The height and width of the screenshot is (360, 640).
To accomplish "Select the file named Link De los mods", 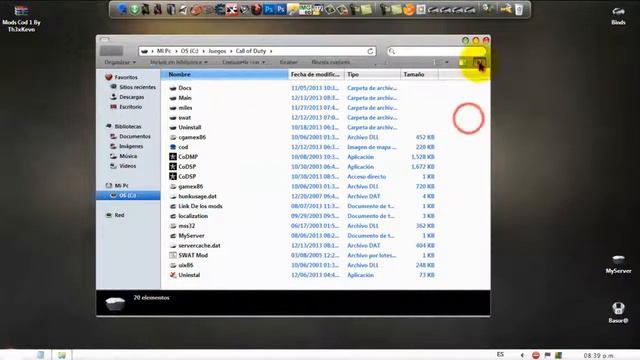I will coord(200,206).
